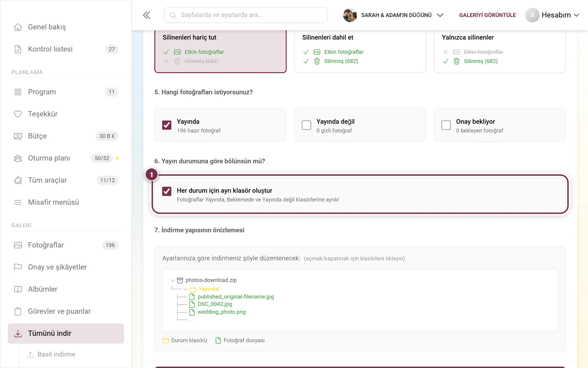
Task: Open Oturma planı seating page
Action: point(66,158)
